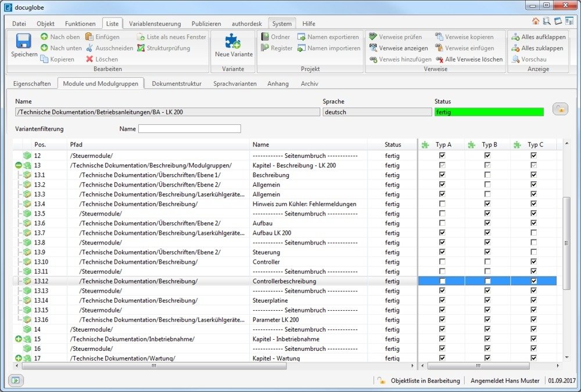Image resolution: width=581 pixels, height=392 pixels.
Task: Click the Speichern save icon
Action: (x=24, y=42)
